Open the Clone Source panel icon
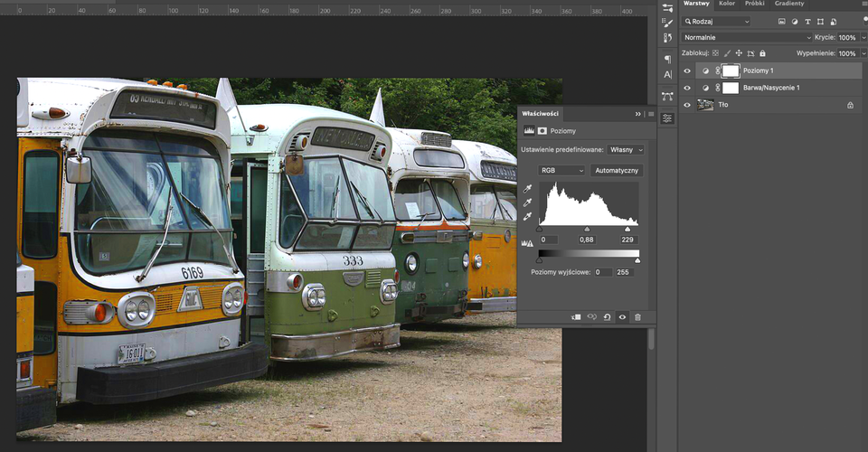 pos(667,38)
